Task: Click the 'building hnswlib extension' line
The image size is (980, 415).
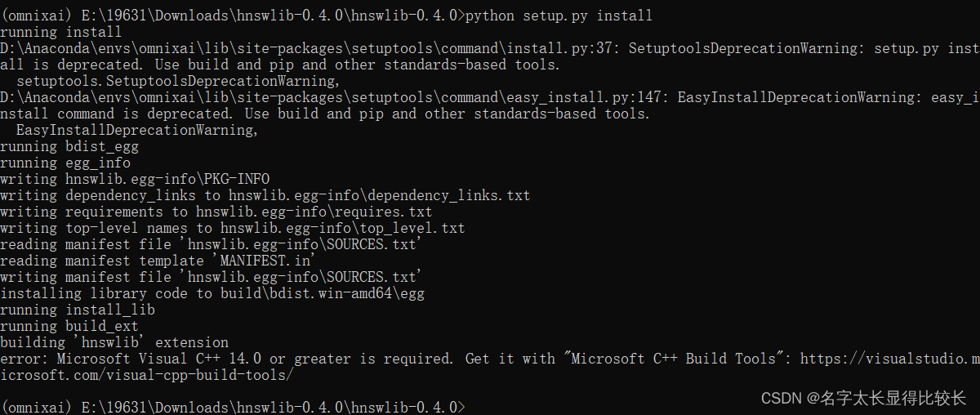Action: coord(114,342)
